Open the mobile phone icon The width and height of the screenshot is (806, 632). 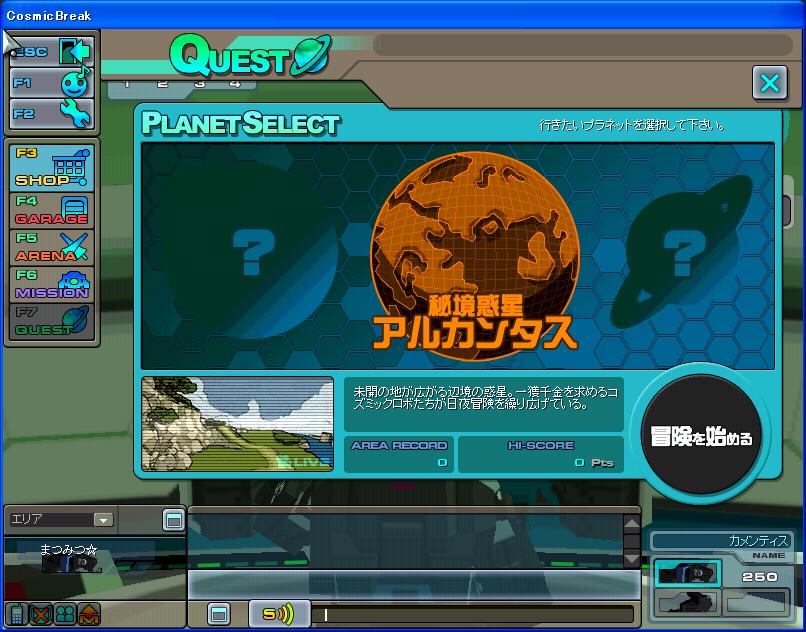coord(16,614)
